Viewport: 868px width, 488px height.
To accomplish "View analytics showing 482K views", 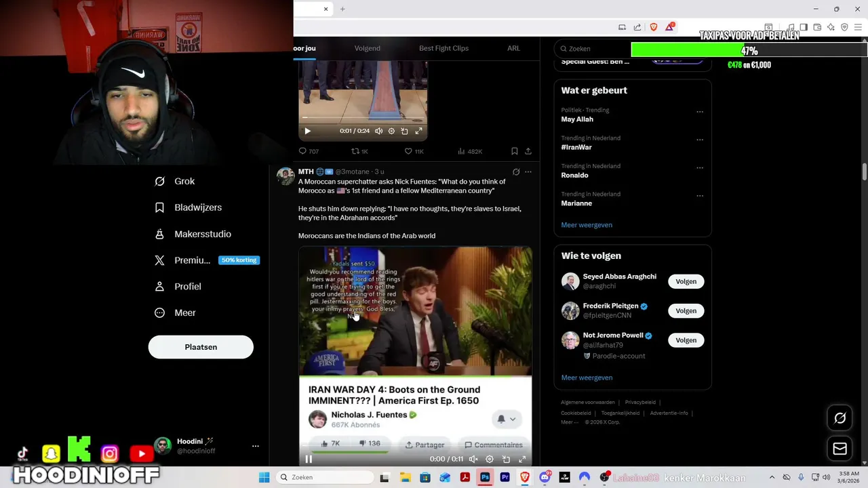I will [470, 151].
